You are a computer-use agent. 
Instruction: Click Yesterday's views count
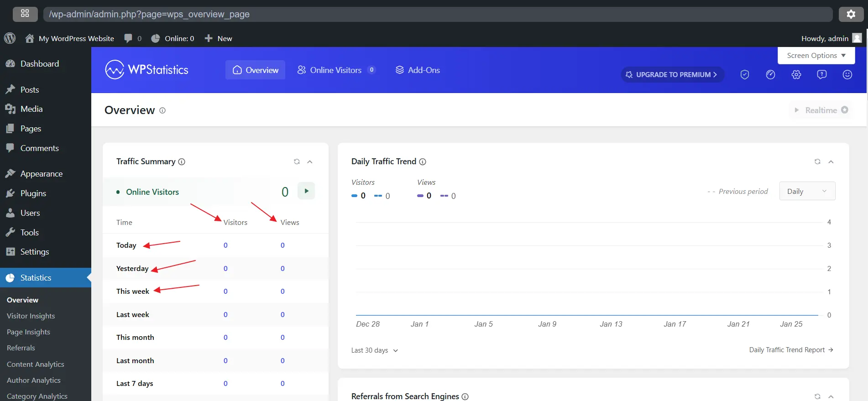pos(282,269)
